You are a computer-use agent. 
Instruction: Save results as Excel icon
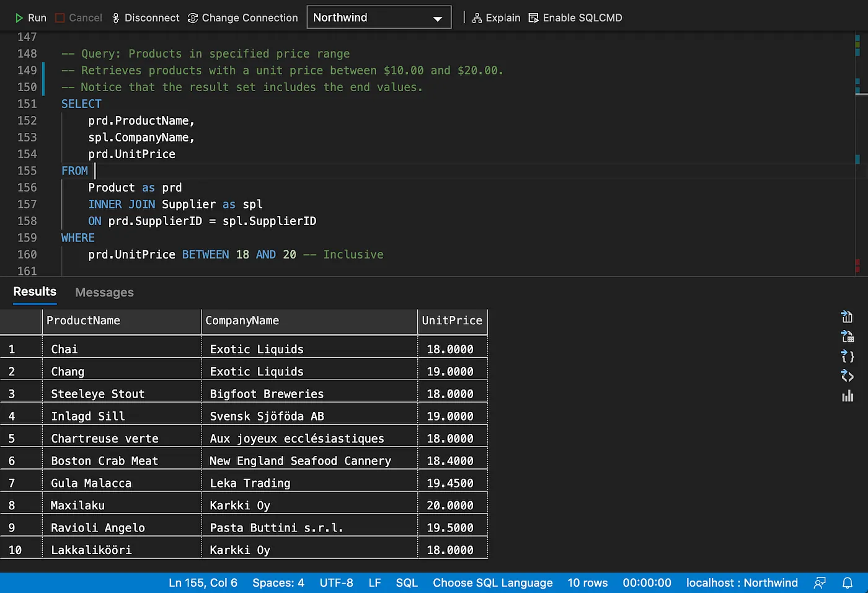847,337
